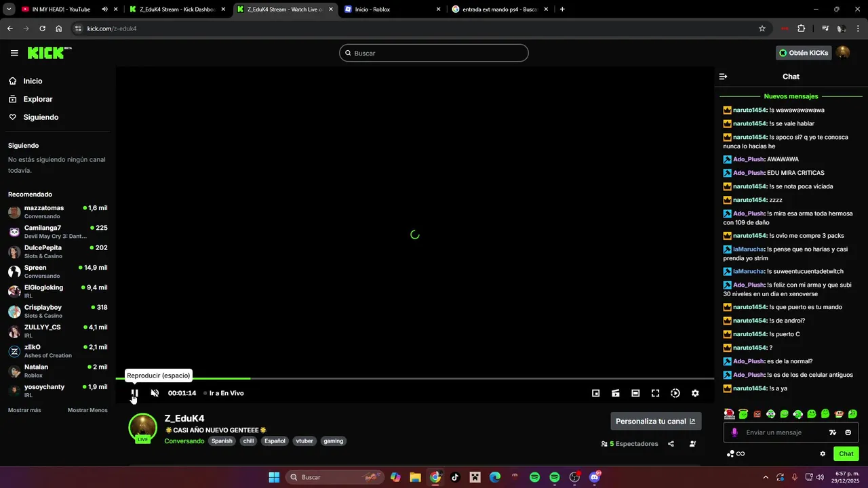Open recommended channel Spreen
Image resolution: width=868 pixels, height=488 pixels.
58,272
